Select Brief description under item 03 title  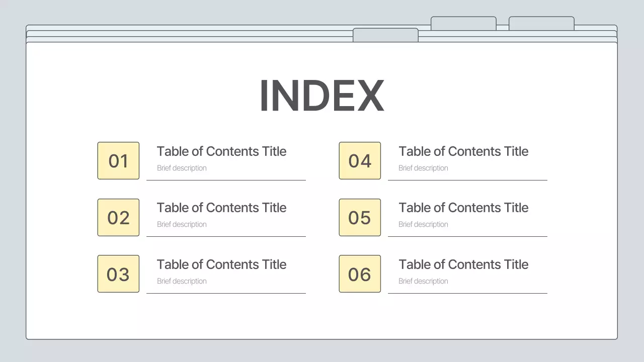click(x=182, y=281)
